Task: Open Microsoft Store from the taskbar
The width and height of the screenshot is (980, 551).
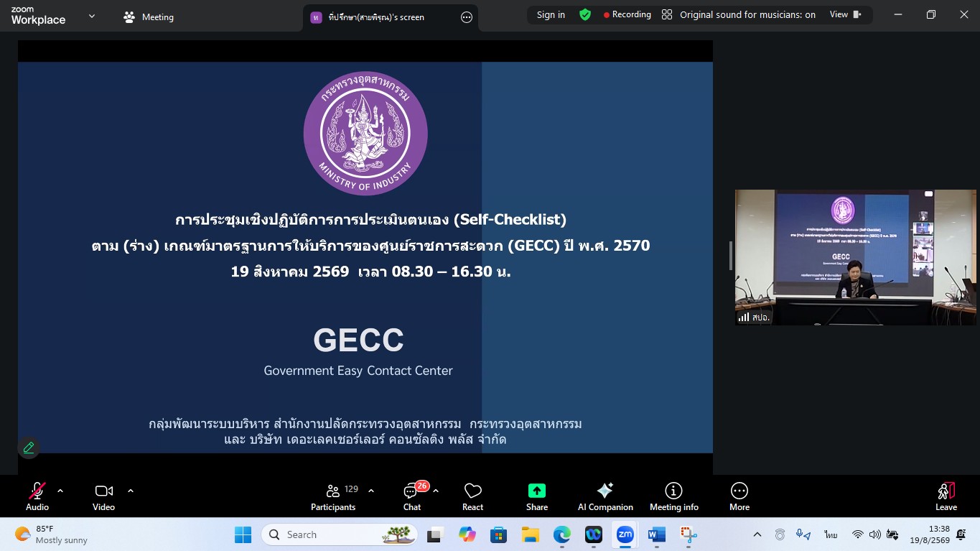Action: (x=498, y=534)
